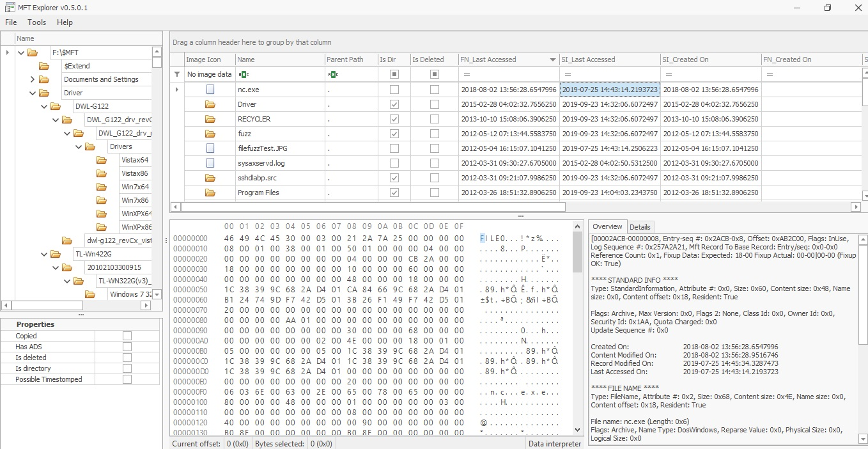Click the grid horizontal scrollbar thumb
The height and width of the screenshot is (449, 868).
373,207
